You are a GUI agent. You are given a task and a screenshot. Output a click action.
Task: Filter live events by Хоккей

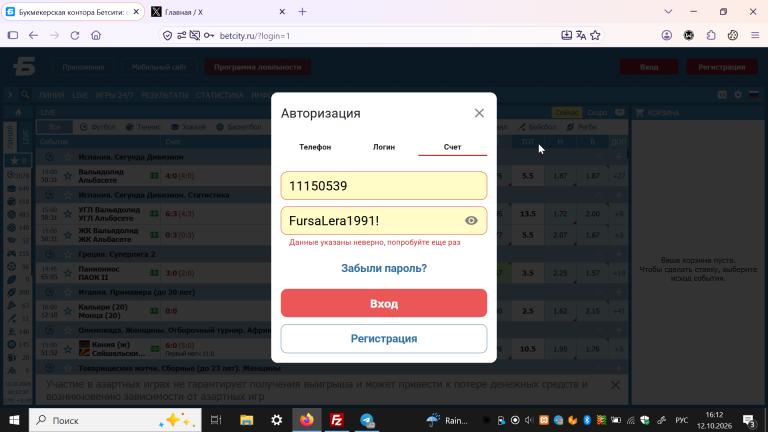click(x=188, y=127)
